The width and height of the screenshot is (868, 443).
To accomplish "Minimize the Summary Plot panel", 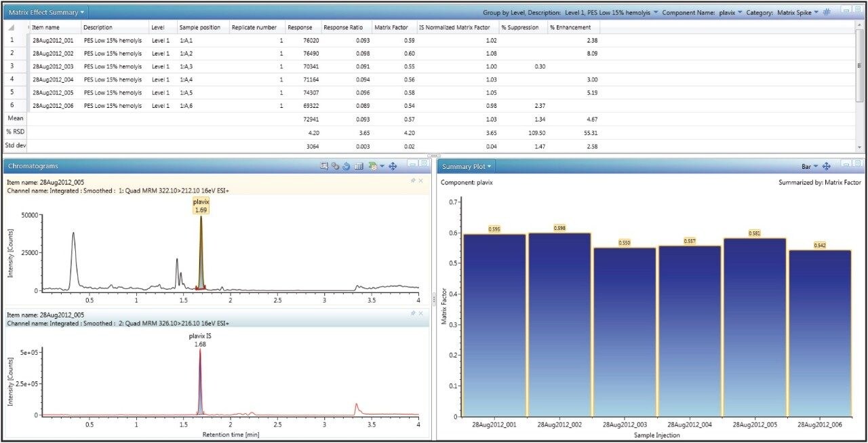I will [x=846, y=163].
